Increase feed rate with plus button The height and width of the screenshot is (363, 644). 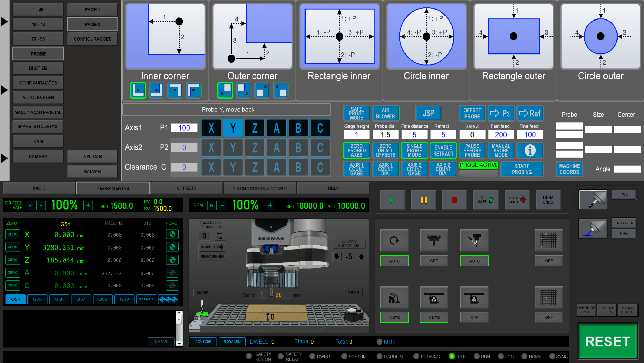tap(88, 206)
